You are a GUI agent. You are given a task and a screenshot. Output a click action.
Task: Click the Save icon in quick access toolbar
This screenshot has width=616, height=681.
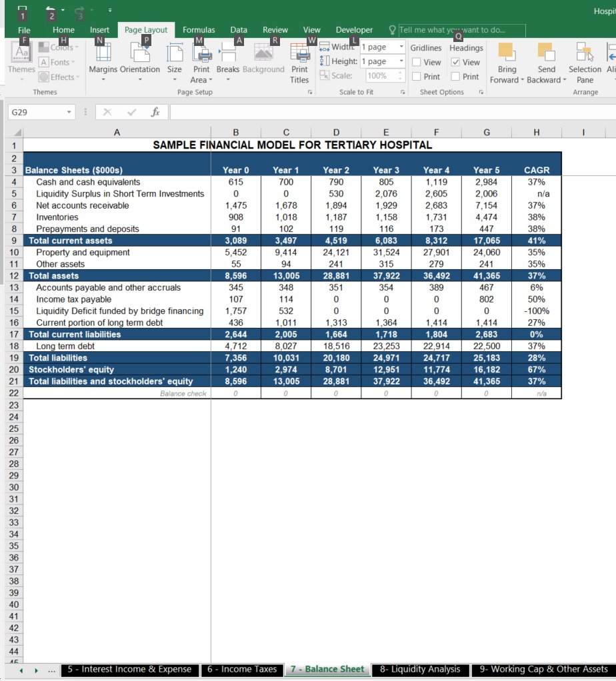[x=22, y=9]
